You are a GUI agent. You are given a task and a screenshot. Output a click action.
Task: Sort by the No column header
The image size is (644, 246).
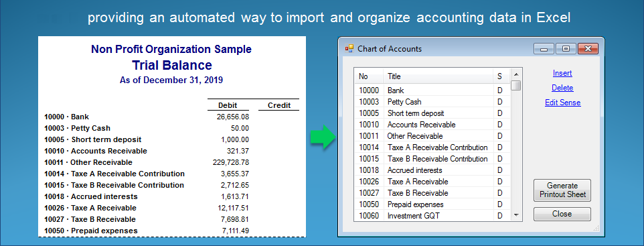click(369, 76)
